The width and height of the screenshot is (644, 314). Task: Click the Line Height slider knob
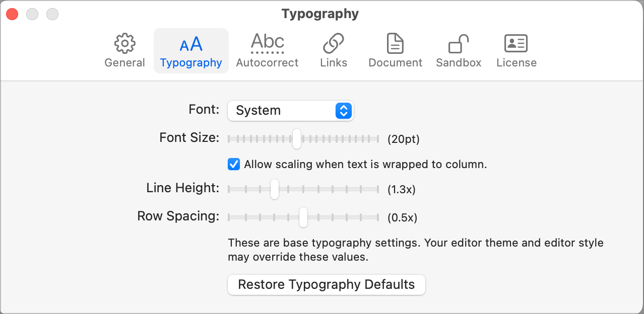click(275, 189)
